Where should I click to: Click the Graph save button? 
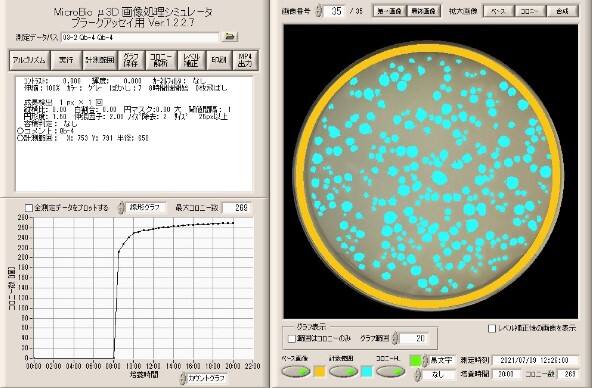132,60
